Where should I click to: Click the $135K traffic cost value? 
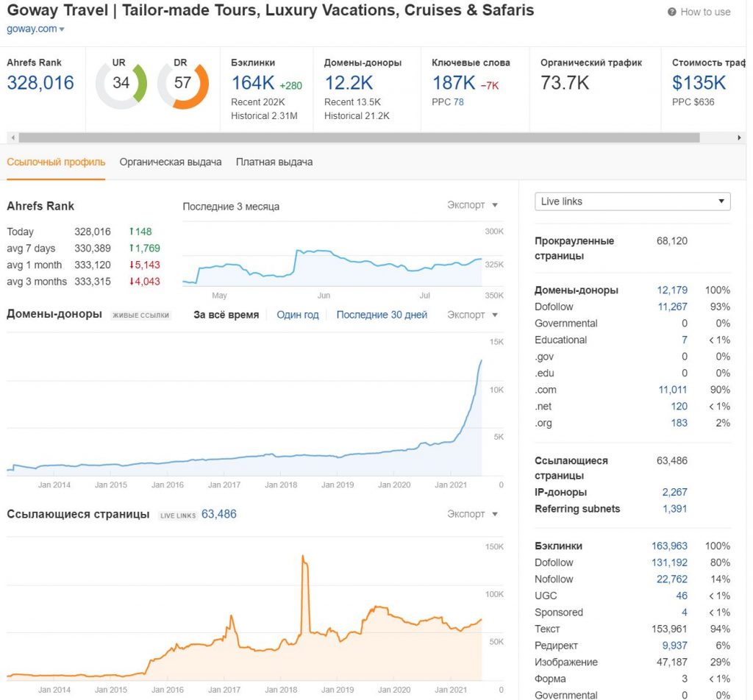coord(699,83)
